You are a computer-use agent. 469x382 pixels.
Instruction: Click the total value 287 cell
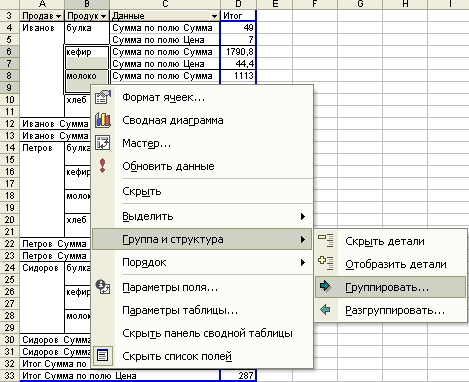[238, 376]
